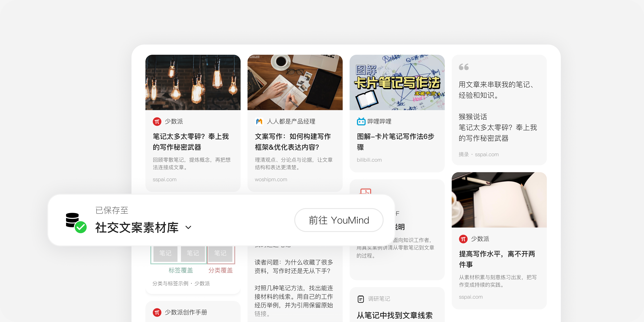Click the 哔哩哔哩 logo icon

361,121
